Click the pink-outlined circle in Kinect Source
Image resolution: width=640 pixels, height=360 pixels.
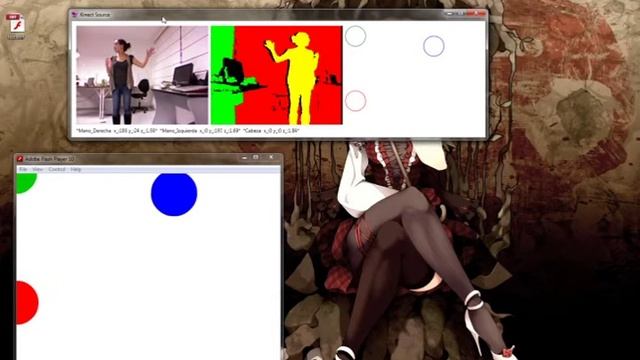coord(356,101)
